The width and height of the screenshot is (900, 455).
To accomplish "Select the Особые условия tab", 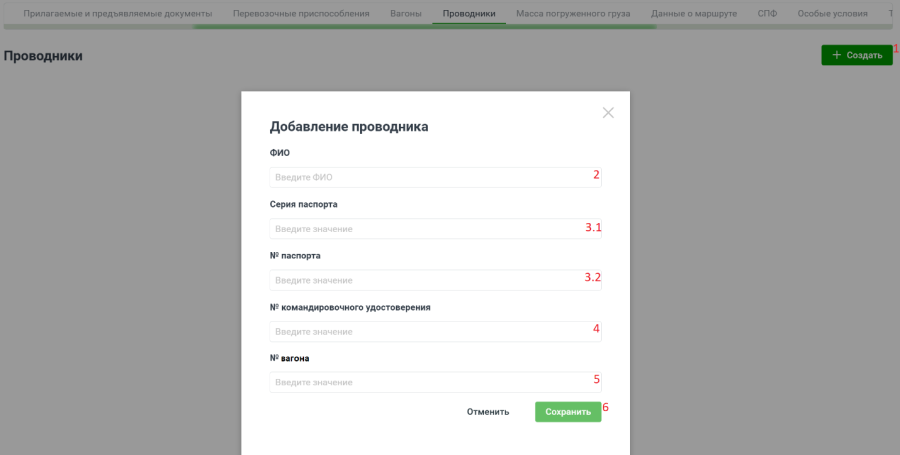I will (832, 14).
